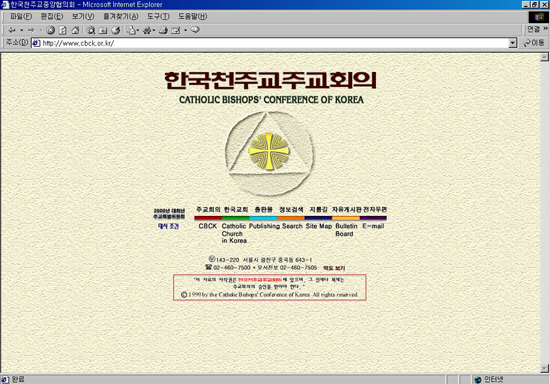Viewport: 550px width, 384px height.
Task: Open the 도구(T) menu
Action: 158,16
